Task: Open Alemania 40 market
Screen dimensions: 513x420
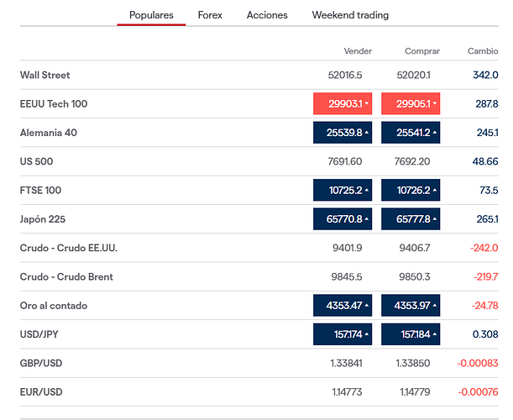Action: coord(49,133)
